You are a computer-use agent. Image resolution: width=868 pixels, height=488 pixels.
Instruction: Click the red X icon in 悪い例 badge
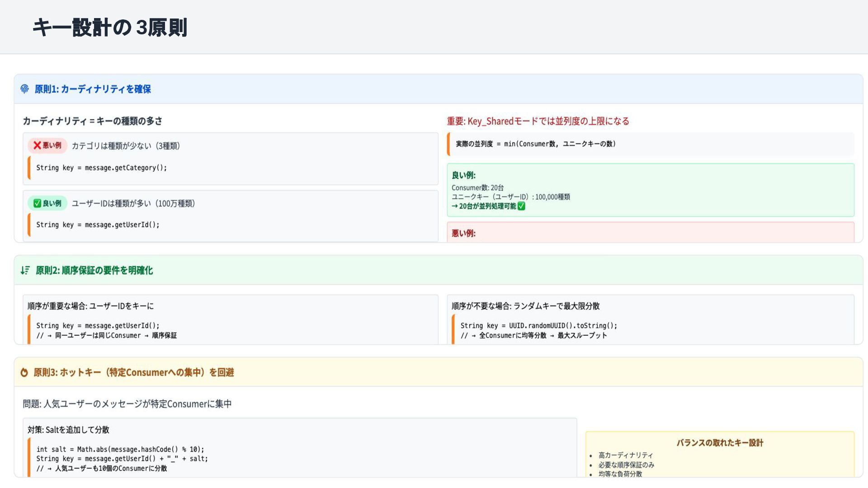tap(37, 145)
